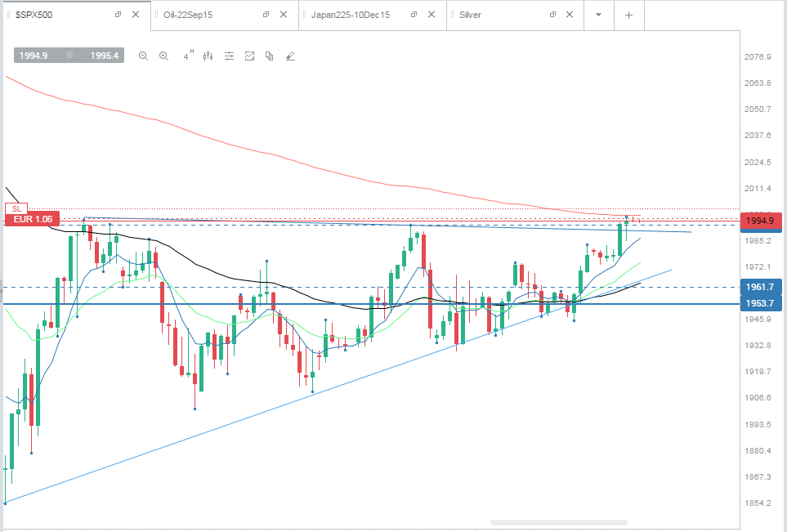Click the horizontal chart scrollbar thumb
This screenshot has width=787, height=532.
[559, 522]
